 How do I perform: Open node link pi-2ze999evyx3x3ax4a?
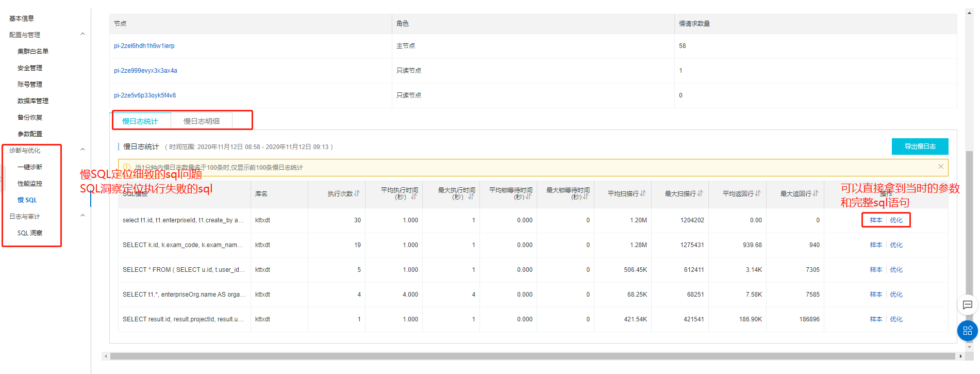click(145, 71)
